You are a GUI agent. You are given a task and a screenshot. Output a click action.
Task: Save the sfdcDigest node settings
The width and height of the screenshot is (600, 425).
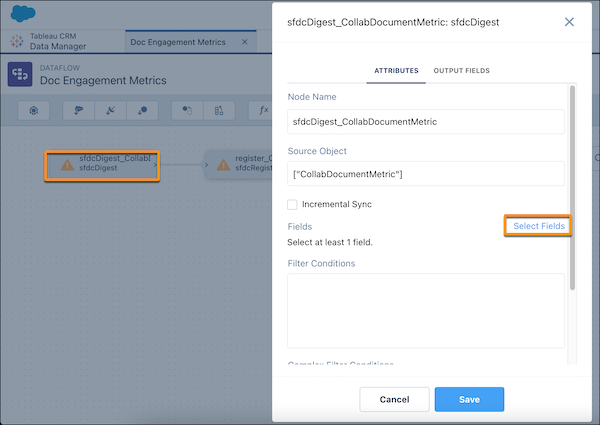(469, 399)
